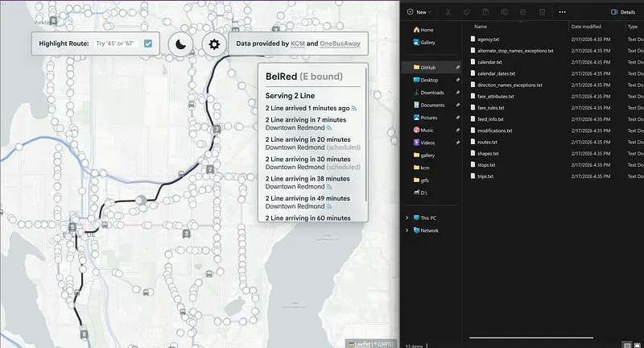Expand the Network tree node
This screenshot has width=644, height=348.
pyautogui.click(x=408, y=230)
